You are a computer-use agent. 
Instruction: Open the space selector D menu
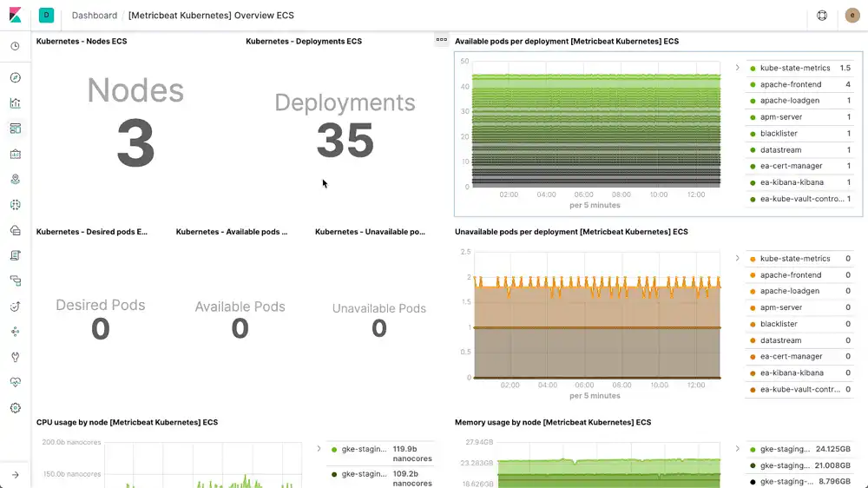click(46, 16)
